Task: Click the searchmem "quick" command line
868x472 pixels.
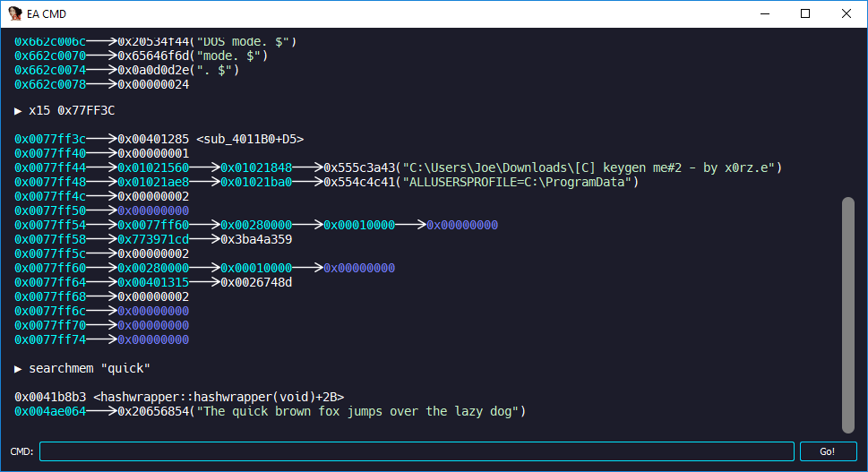Action: point(82,368)
